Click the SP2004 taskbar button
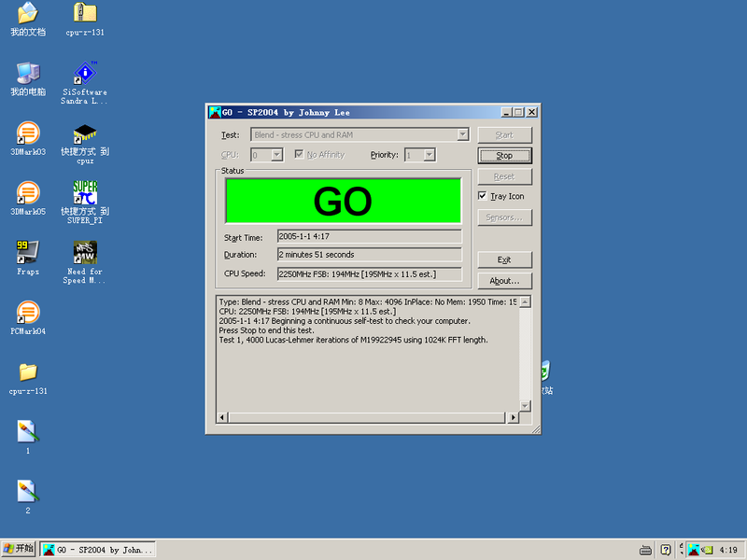 (x=98, y=550)
